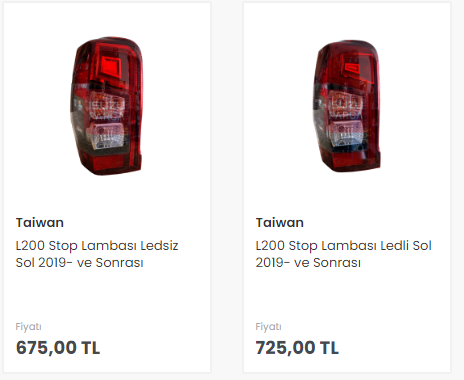Image resolution: width=464 pixels, height=380 pixels.
Task: Select the 725,00 TL price
Action: tap(297, 348)
